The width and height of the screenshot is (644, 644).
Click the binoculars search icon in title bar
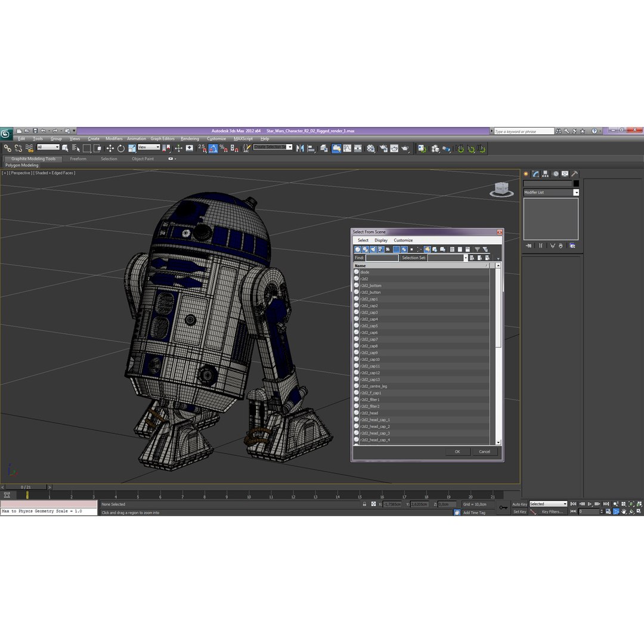click(558, 131)
